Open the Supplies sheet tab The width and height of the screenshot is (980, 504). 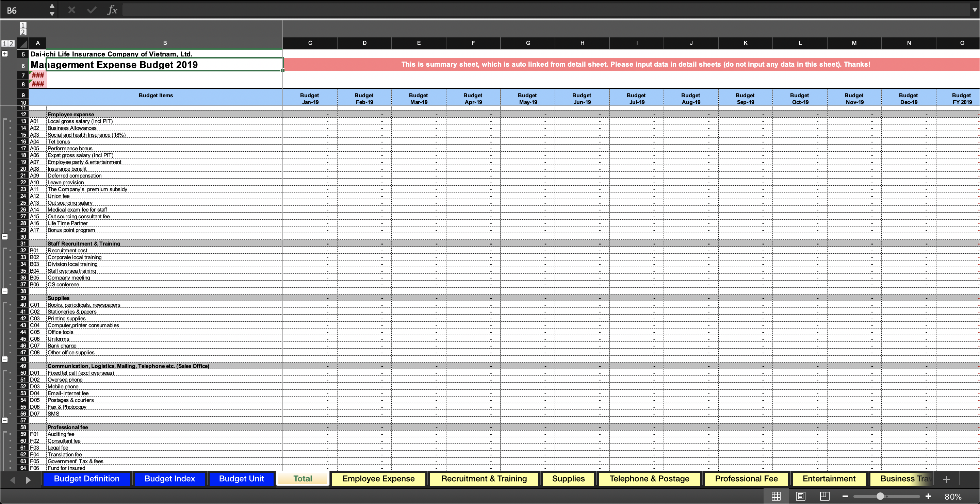(x=568, y=479)
